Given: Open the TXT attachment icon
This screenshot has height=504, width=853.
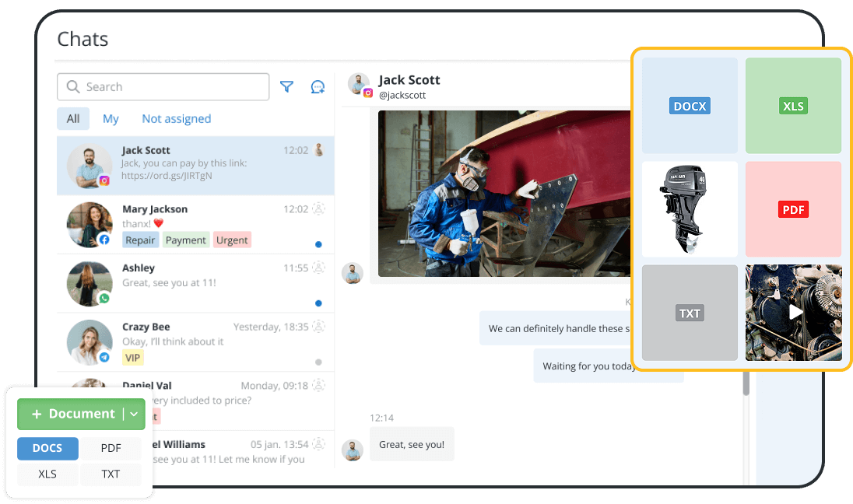Looking at the screenshot, I should pos(690,313).
